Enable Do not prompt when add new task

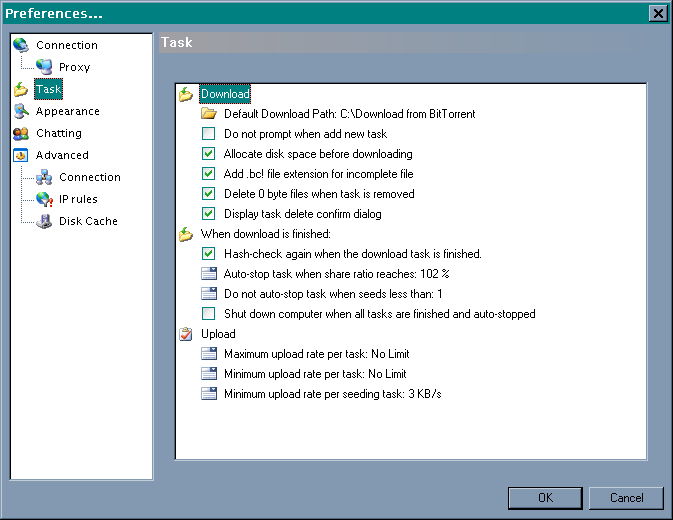pyautogui.click(x=208, y=134)
